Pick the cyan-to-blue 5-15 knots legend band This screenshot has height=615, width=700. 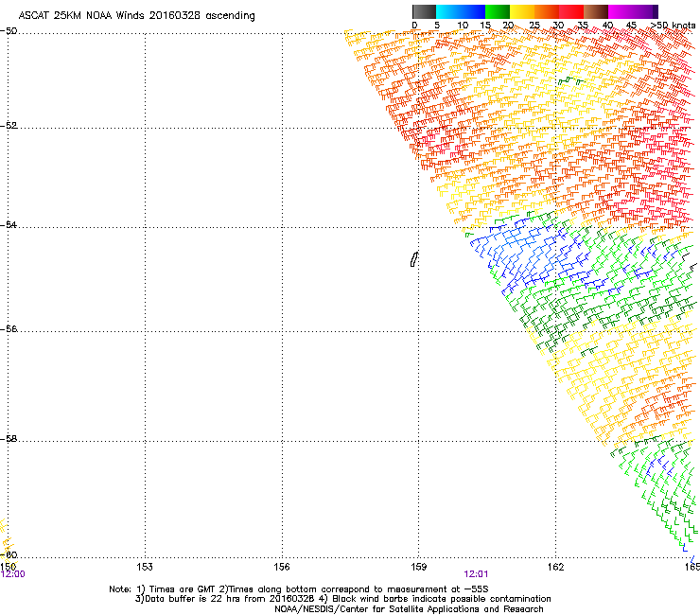pyautogui.click(x=461, y=11)
